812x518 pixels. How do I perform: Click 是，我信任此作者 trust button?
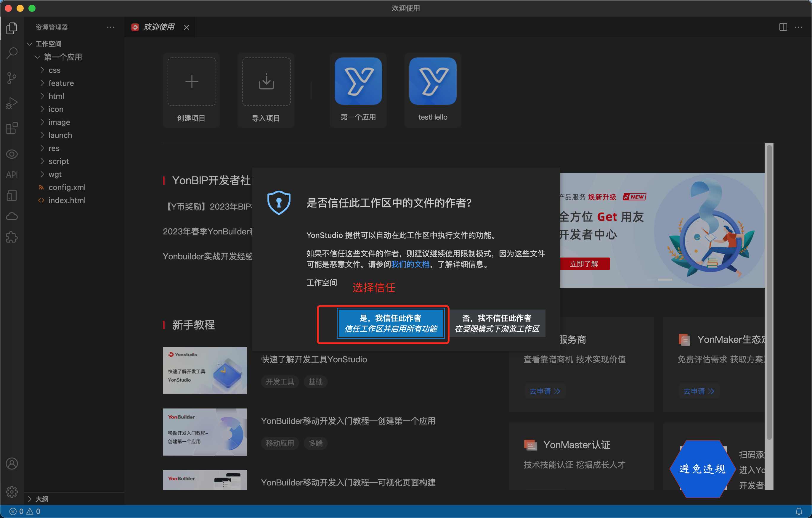pyautogui.click(x=391, y=323)
